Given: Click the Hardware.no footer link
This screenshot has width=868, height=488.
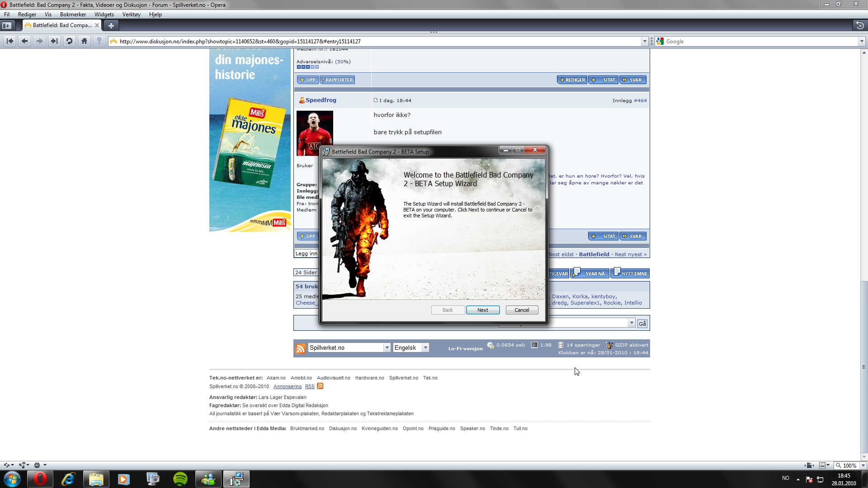Looking at the screenshot, I should tap(369, 378).
